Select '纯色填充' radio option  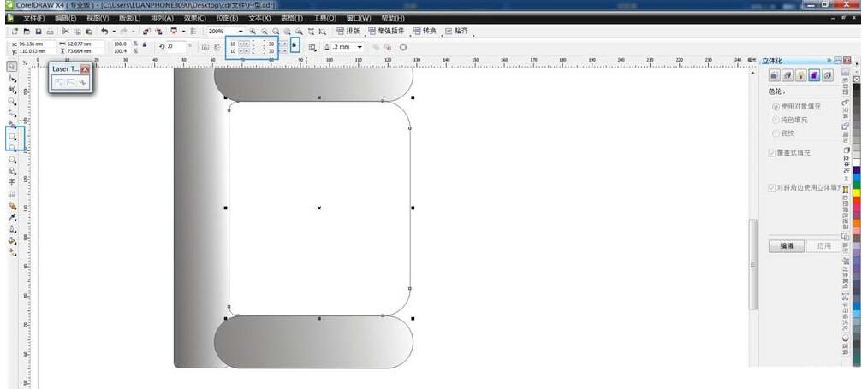[x=776, y=120]
